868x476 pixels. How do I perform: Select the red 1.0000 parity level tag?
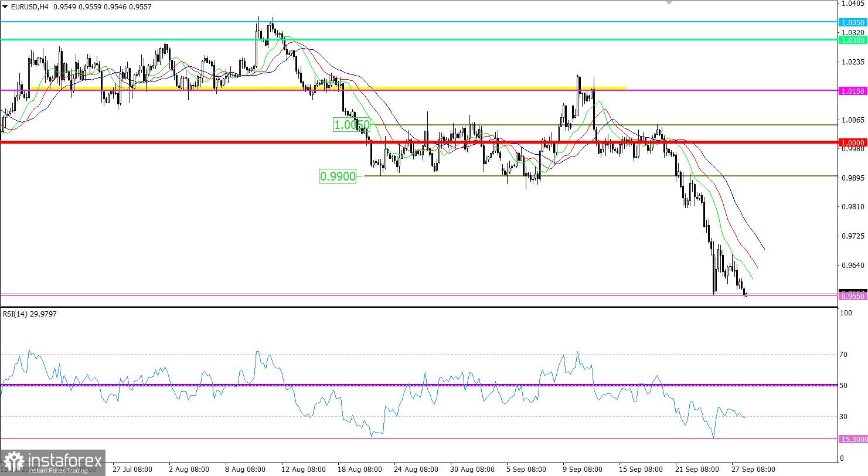coord(853,142)
